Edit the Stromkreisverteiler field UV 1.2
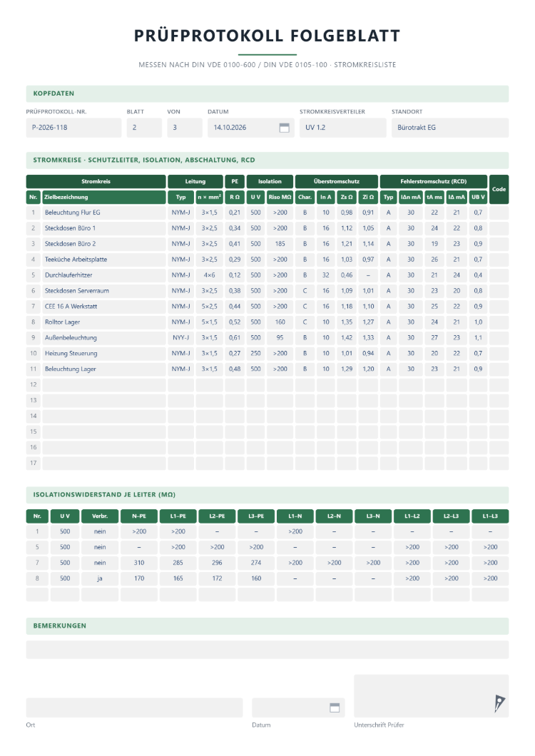Image resolution: width=535 pixels, height=756 pixels. (343, 128)
